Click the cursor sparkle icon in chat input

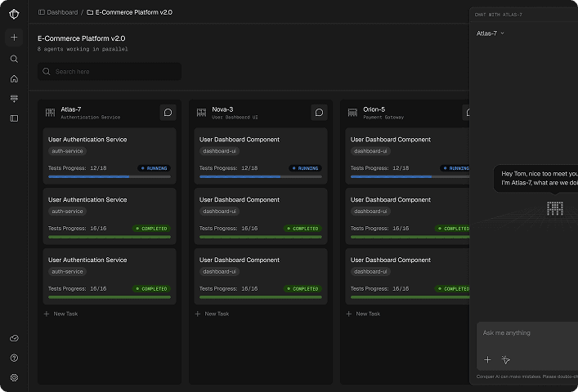pyautogui.click(x=506, y=359)
